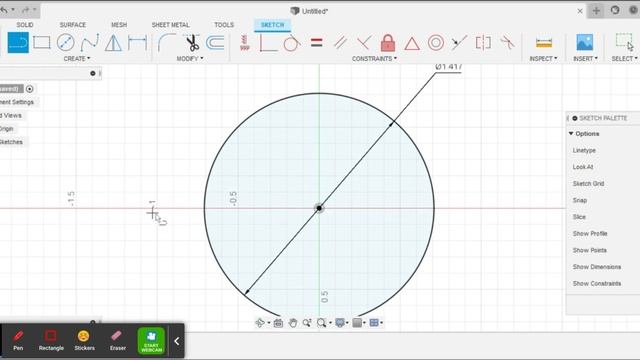Click the Select window icon
The width and height of the screenshot is (640, 360).
click(x=624, y=42)
